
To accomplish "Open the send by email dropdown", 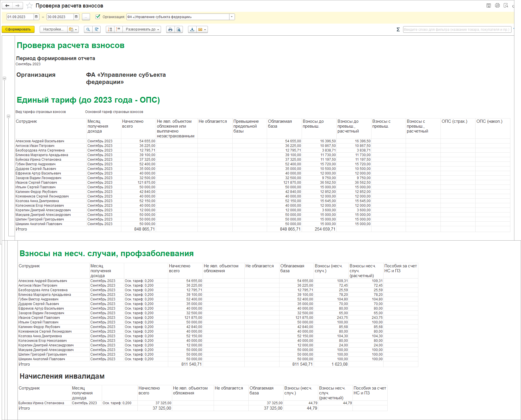I will (202, 29).
